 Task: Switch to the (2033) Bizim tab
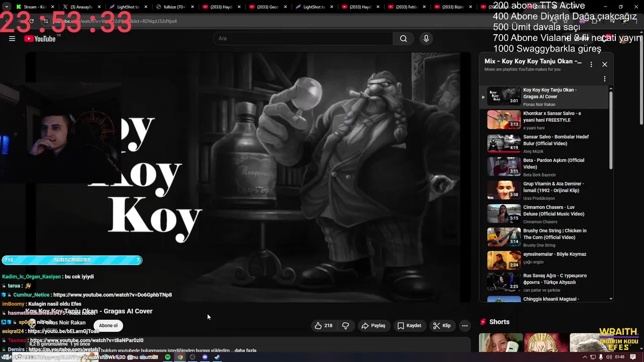pos(452,7)
